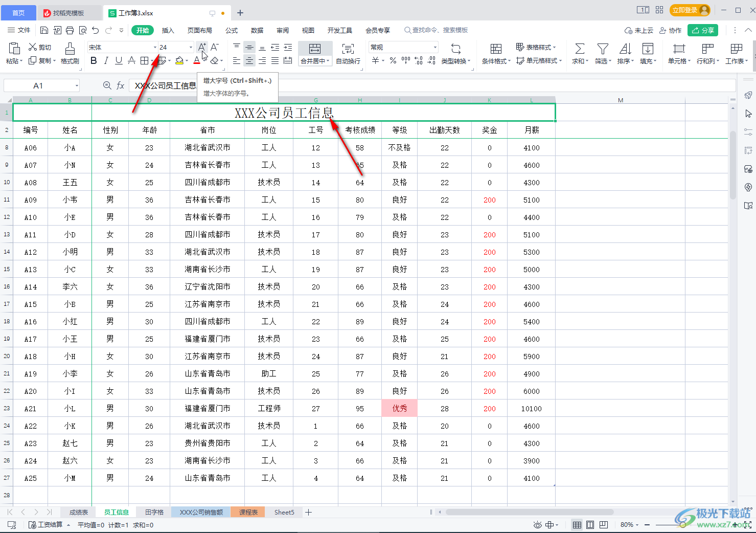Click the zoom slider handle
Viewport: 756px width, 533px height.
point(683,525)
